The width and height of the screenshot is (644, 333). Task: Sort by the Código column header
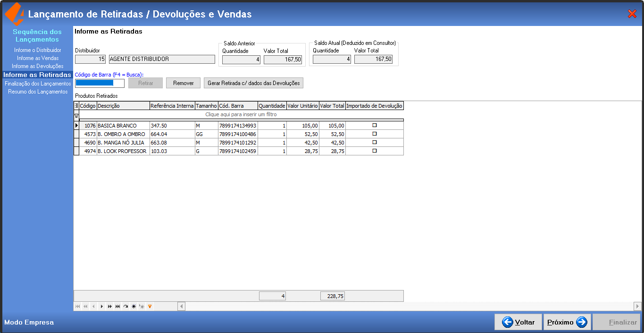click(x=88, y=106)
